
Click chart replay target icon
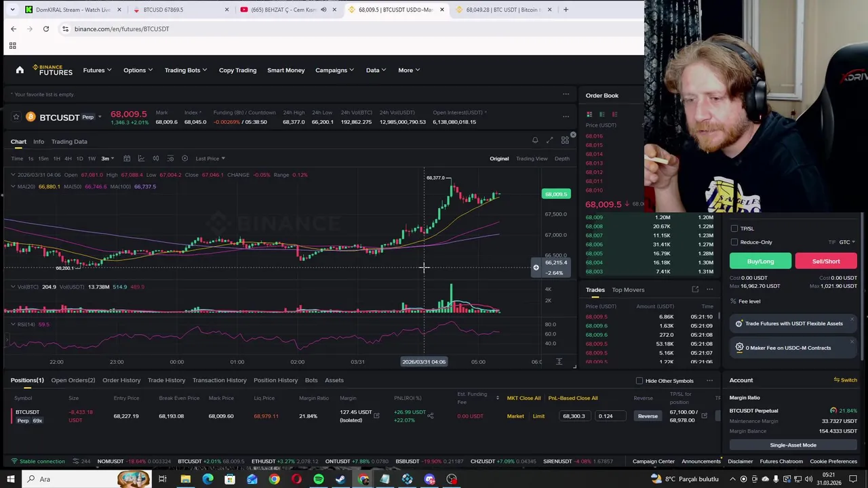click(184, 159)
